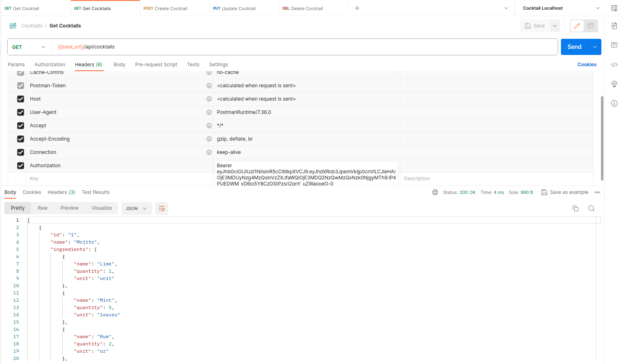Show info for Connection header
This screenshot has width=622, height=364.
pos(209,152)
